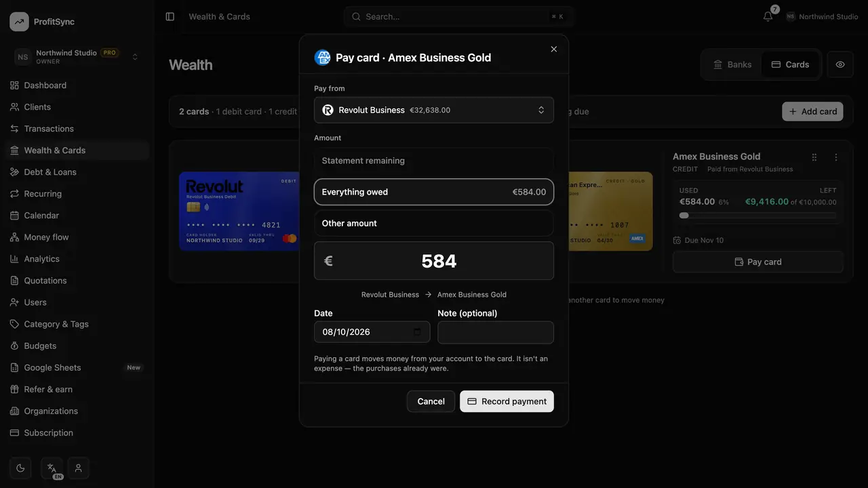Screen dimensions: 868x488
Task: Open the Transactions section
Action: 77,129
